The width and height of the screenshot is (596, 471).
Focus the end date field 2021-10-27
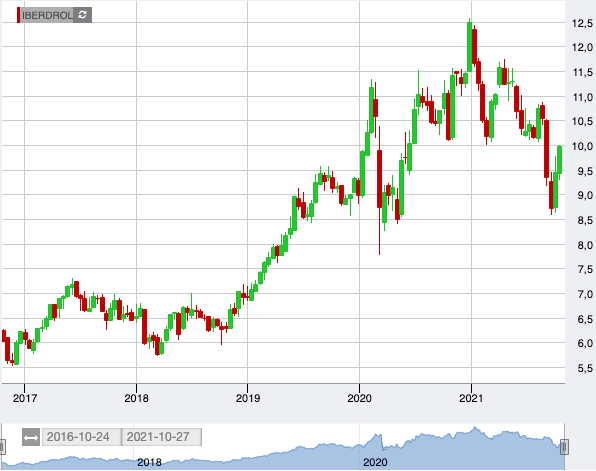(x=162, y=437)
